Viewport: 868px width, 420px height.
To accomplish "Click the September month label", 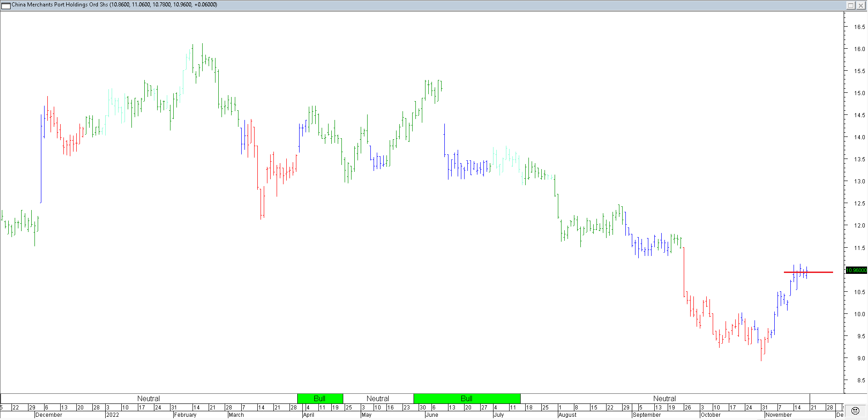I will point(647,415).
